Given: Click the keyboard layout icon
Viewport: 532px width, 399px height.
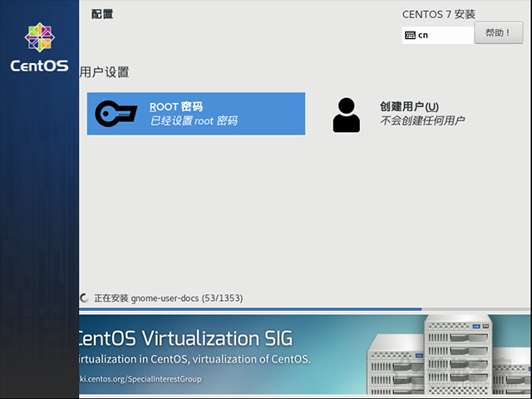Looking at the screenshot, I should click(x=410, y=35).
